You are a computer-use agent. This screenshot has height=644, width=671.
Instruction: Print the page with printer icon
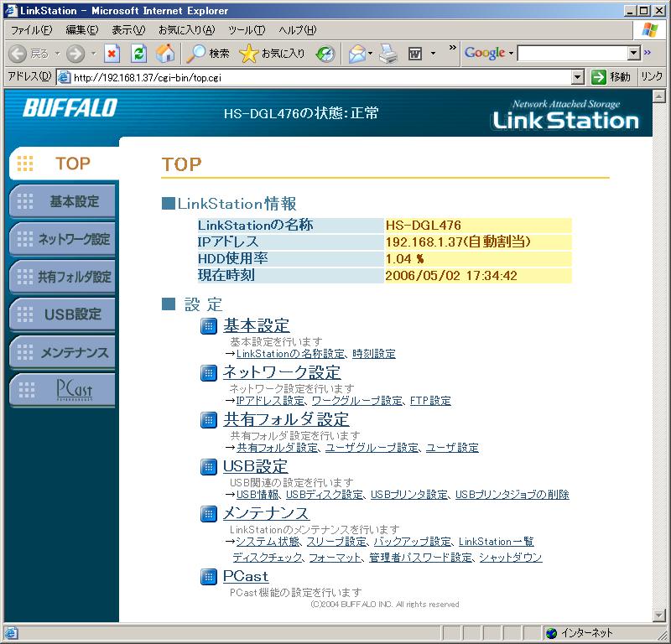tap(388, 54)
